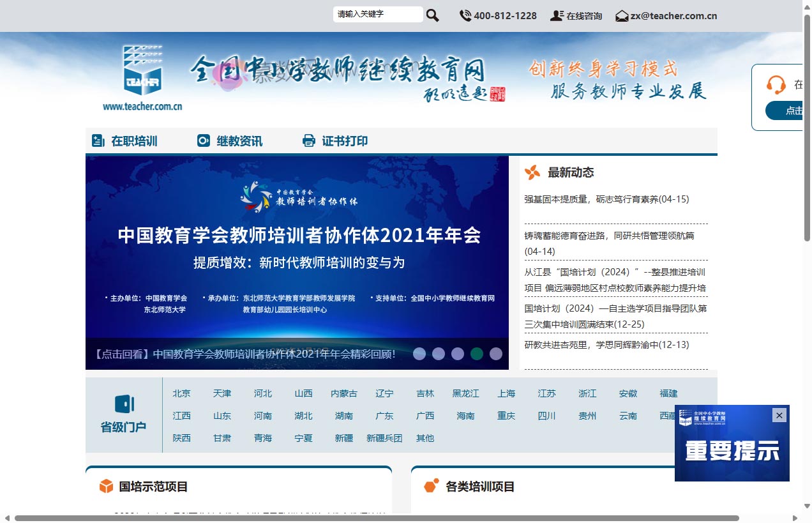
Task: Click the phone icon beside 400-812-1228
Action: click(465, 15)
